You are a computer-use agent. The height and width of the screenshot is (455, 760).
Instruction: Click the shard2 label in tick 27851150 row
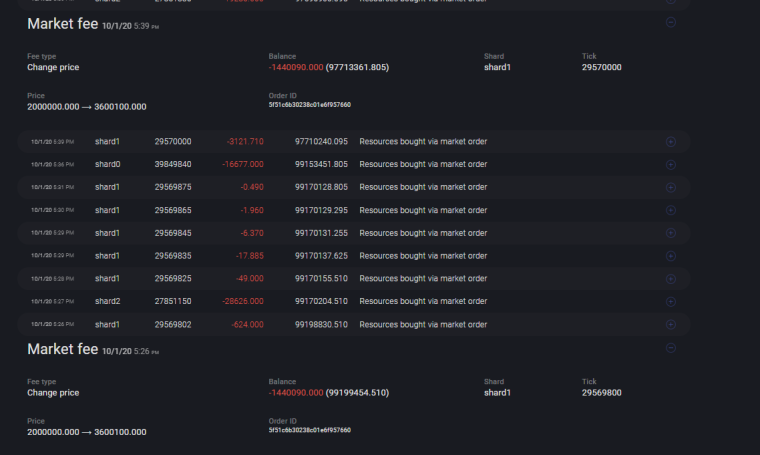(108, 301)
